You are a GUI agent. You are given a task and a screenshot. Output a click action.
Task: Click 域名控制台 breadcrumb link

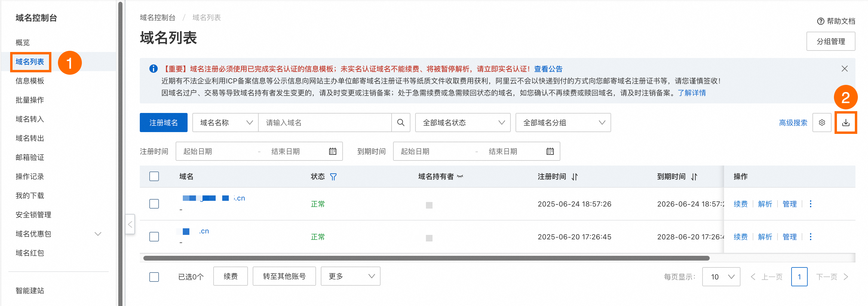pos(157,18)
